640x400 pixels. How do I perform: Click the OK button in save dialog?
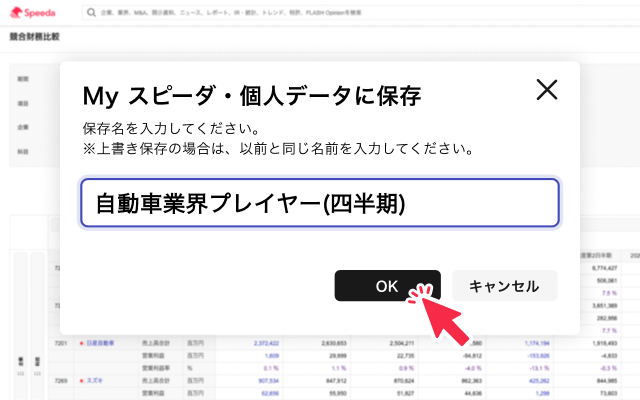coord(387,286)
